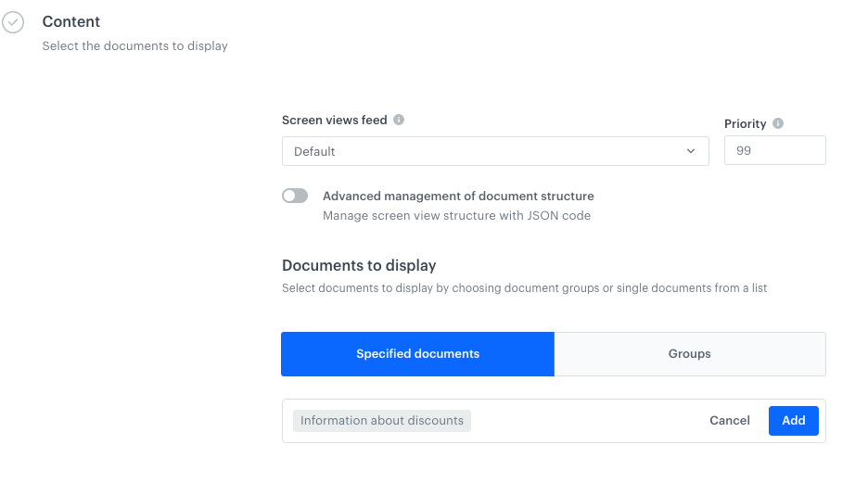
Task: Click the Select the documents to display subtitle
Action: coord(134,45)
